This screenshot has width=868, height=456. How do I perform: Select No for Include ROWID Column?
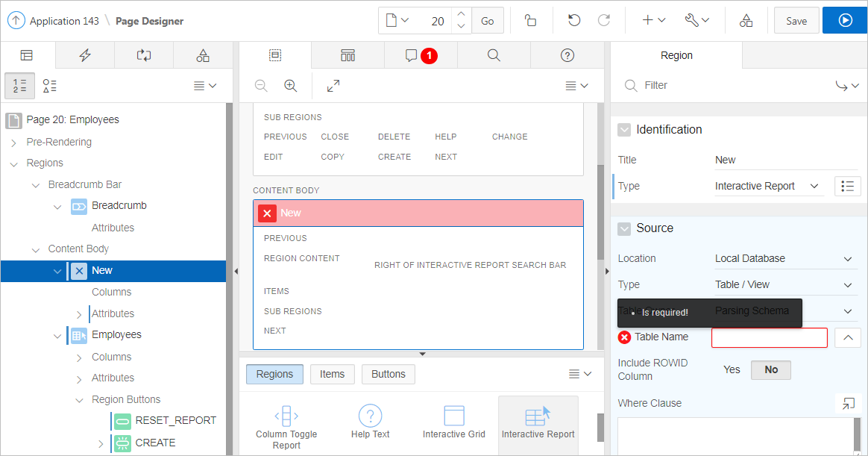[x=771, y=369]
